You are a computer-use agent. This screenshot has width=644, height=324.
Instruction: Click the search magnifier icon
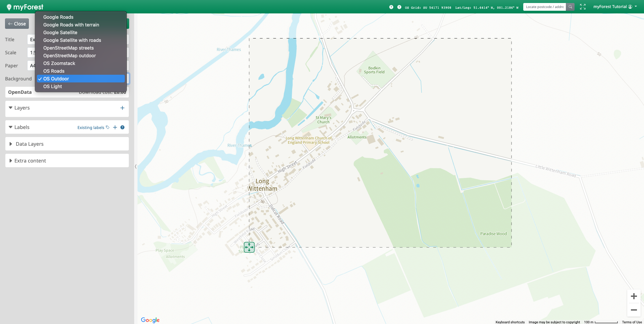570,7
